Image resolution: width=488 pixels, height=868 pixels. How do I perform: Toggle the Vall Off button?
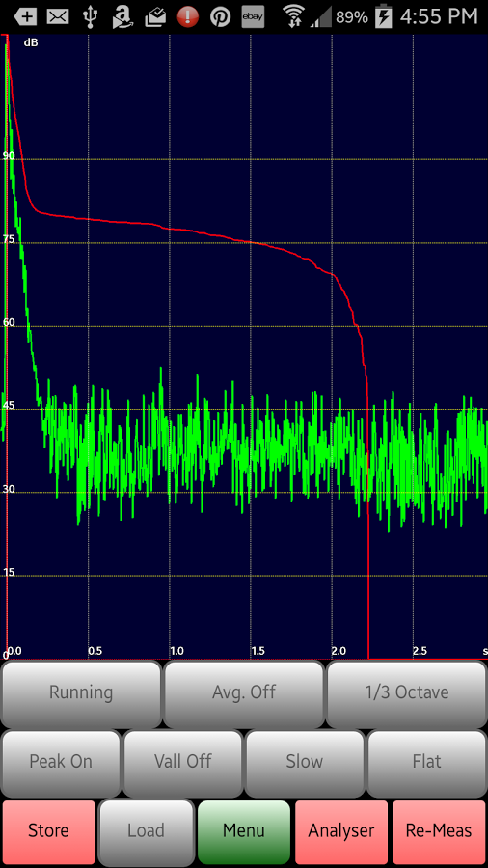coord(182,762)
